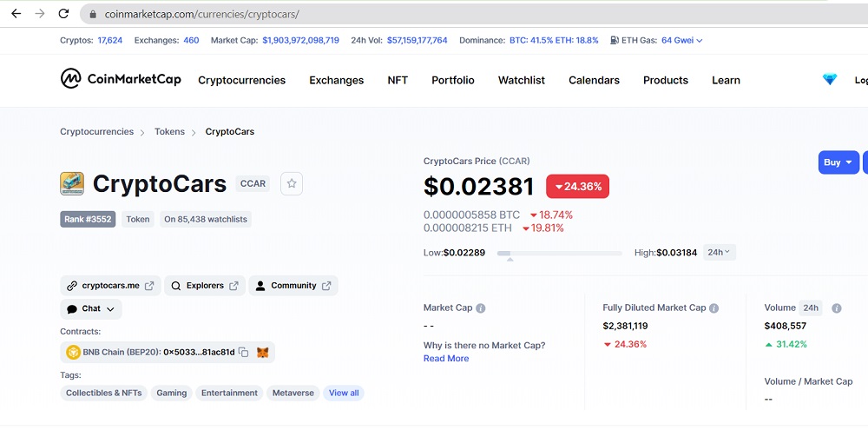
Task: Click the BNB Chain logo icon
Action: 73,352
